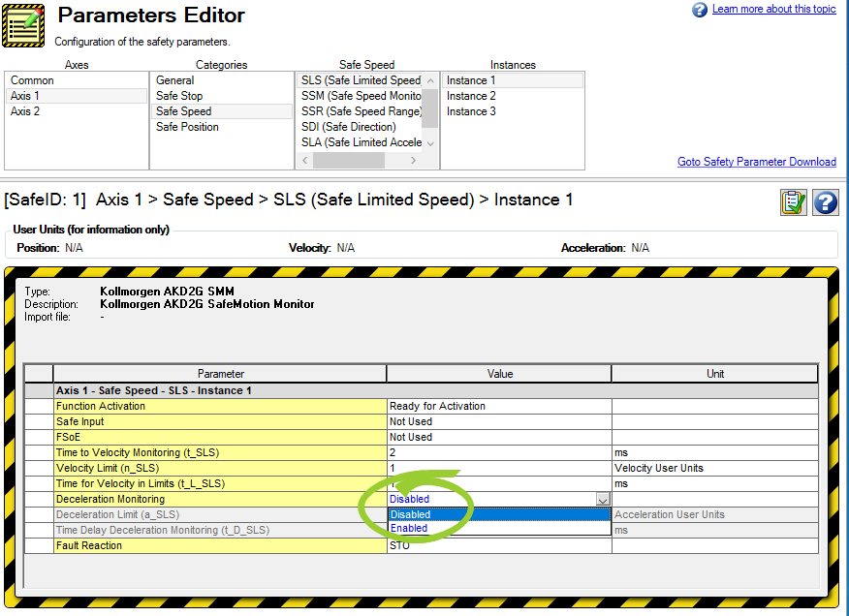Click Acceleration User Units cell
This screenshot has width=849, height=616.
[714, 514]
